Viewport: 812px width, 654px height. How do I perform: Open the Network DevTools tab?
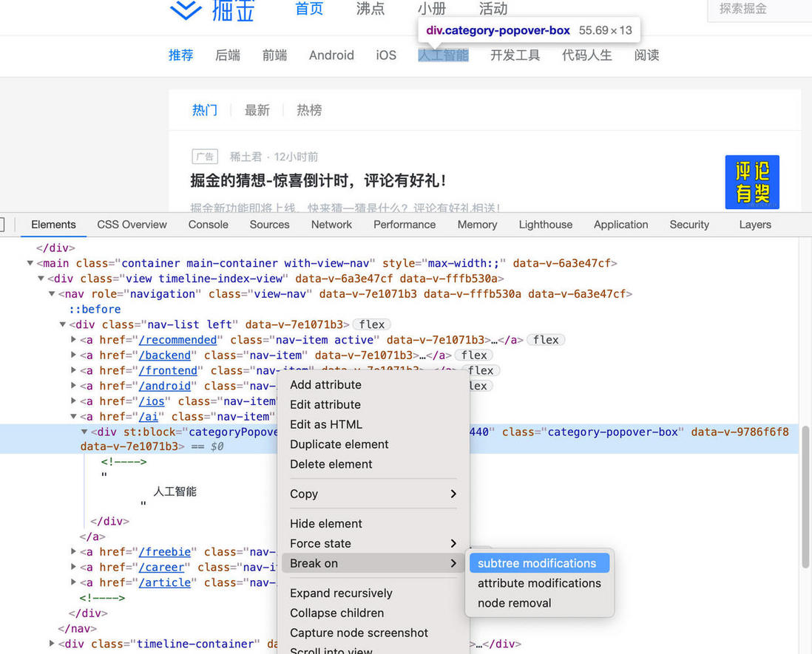(x=331, y=225)
